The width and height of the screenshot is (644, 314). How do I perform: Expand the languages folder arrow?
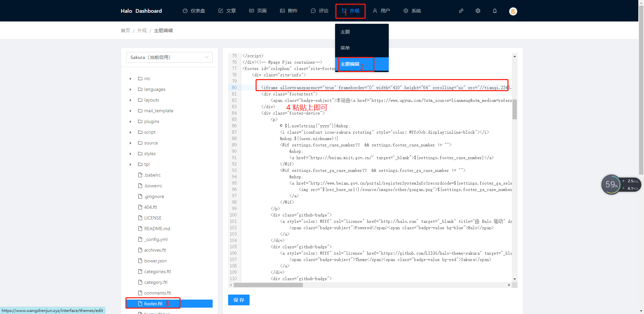130,89
